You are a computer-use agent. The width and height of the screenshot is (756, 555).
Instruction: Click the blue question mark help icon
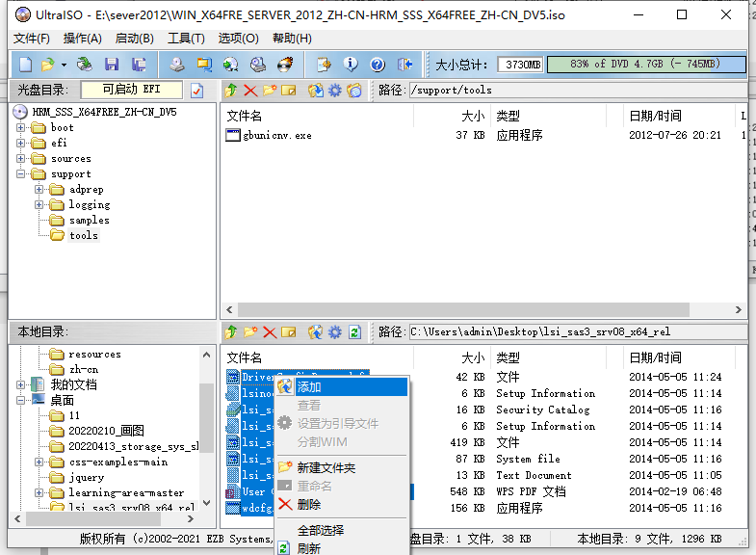[x=378, y=65]
